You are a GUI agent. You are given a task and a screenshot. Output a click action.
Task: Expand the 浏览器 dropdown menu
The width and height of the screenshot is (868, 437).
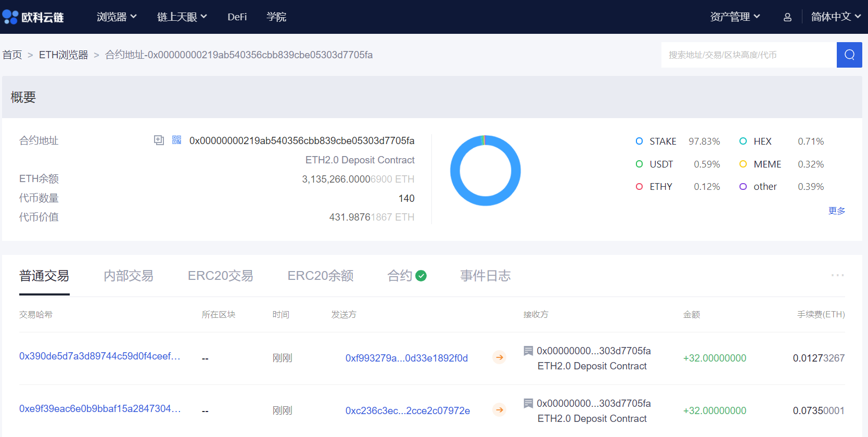coord(117,17)
